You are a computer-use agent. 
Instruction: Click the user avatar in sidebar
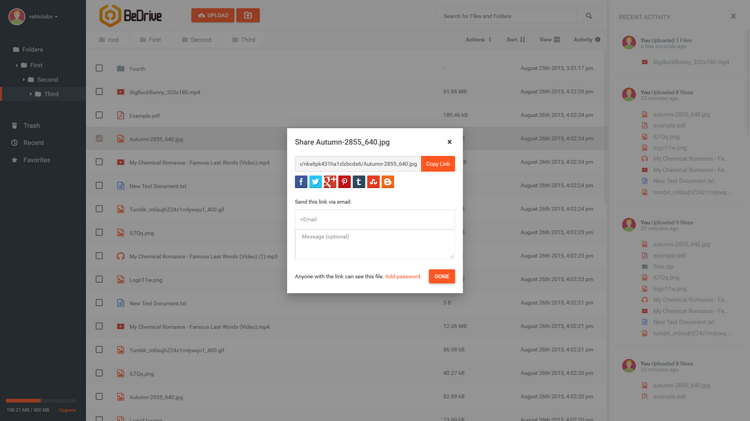coord(17,16)
